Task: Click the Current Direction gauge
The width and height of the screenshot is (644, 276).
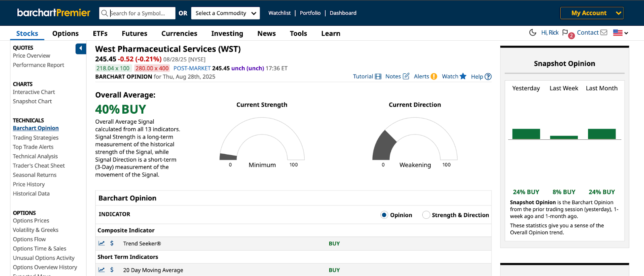Action: coord(415,139)
